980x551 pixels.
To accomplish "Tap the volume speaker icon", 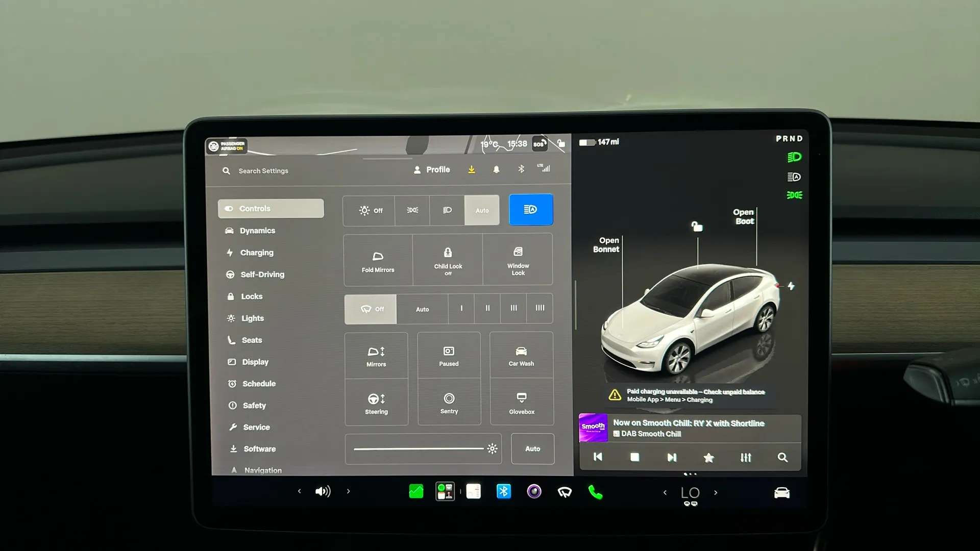I will 323,491.
